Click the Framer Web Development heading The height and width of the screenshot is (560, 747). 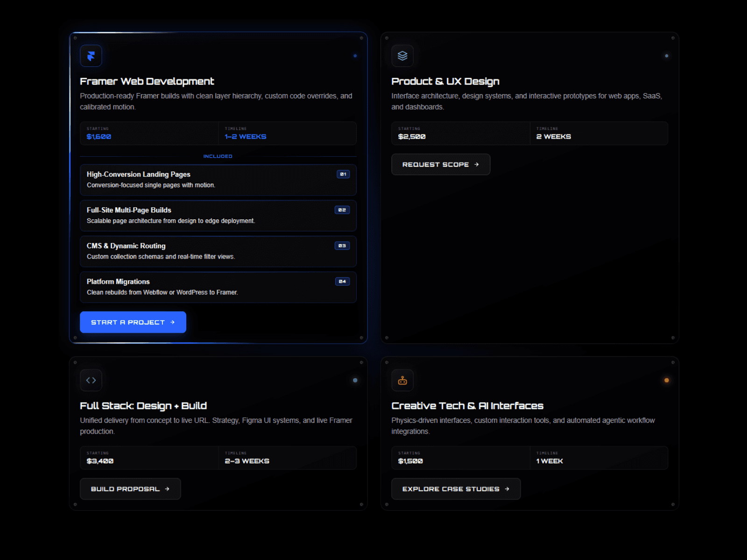pos(147,81)
